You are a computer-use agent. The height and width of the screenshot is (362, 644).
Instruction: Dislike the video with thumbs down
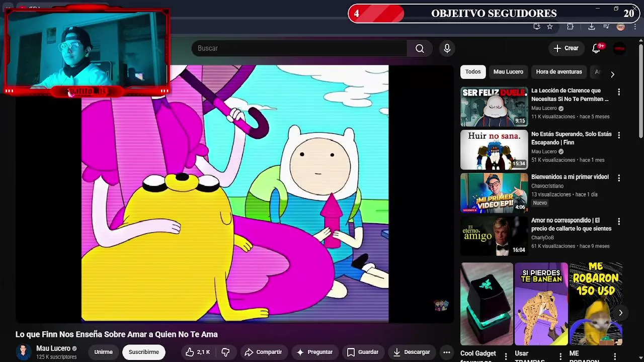click(x=226, y=352)
